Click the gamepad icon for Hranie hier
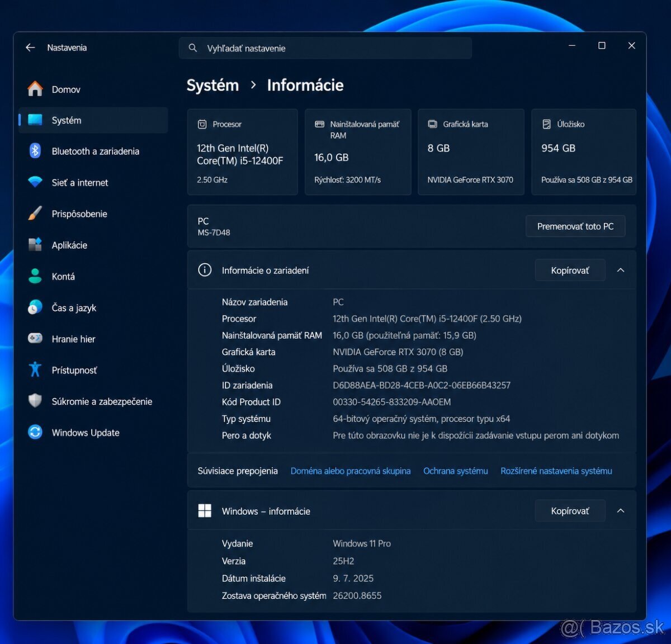Screen dimensions: 671x644 point(35,338)
